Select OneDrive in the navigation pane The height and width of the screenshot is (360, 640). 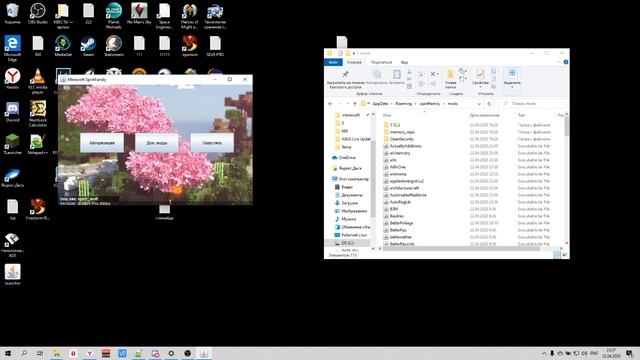[344, 158]
